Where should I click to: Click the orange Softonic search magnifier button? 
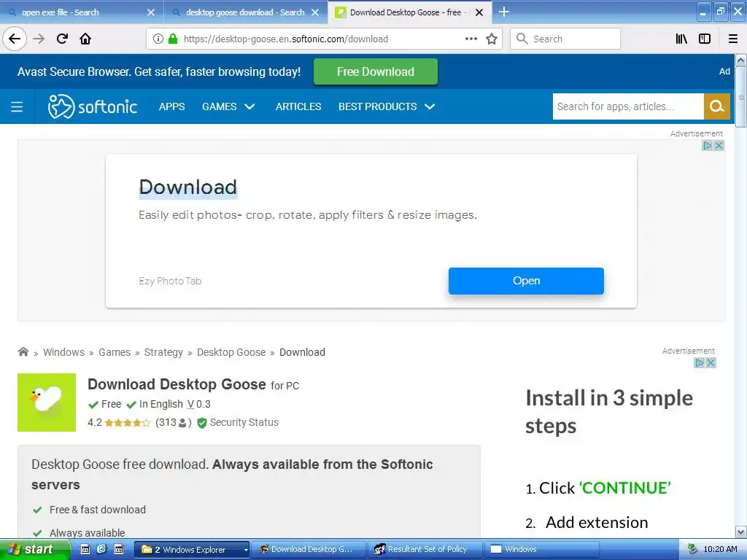coord(716,106)
